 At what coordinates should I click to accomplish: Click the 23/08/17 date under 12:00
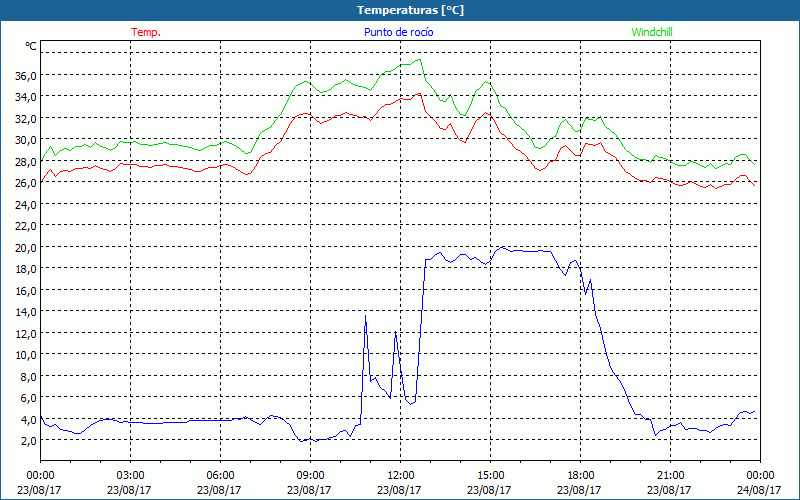coord(399,490)
